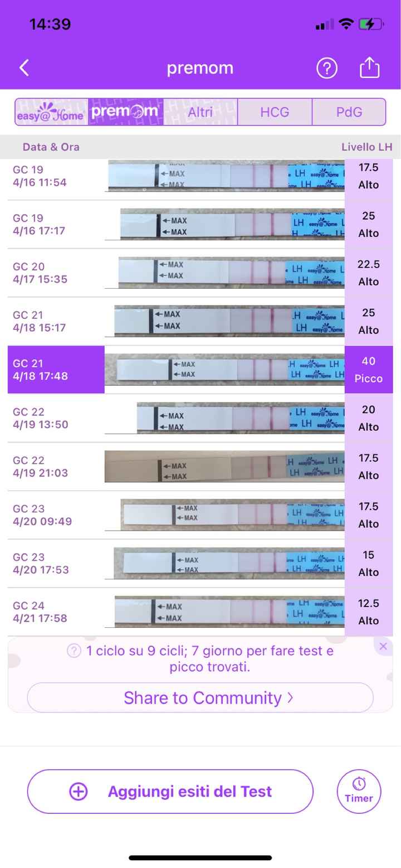Open the Timer clock icon
The image size is (401, 868).
tap(359, 791)
